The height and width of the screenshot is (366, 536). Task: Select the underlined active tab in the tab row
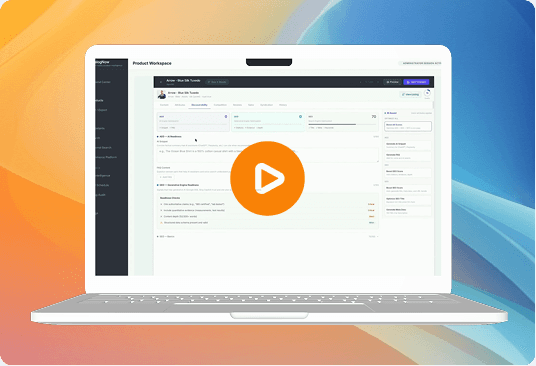tap(199, 105)
